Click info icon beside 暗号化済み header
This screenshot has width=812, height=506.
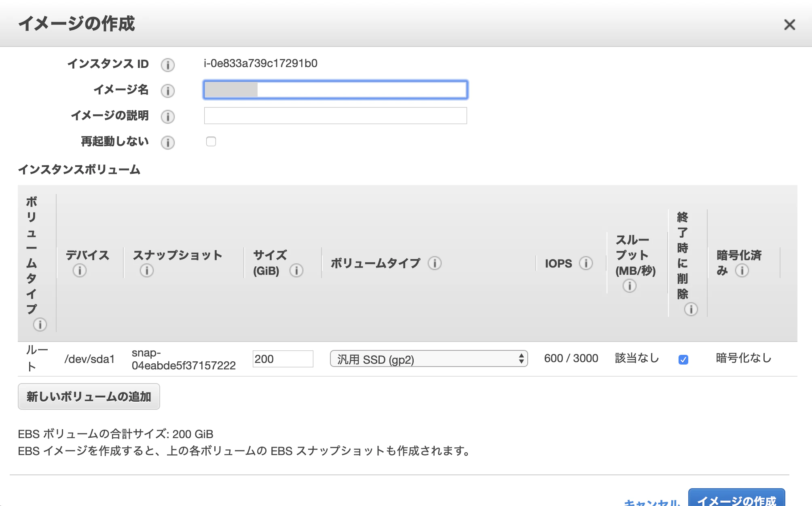pyautogui.click(x=742, y=270)
